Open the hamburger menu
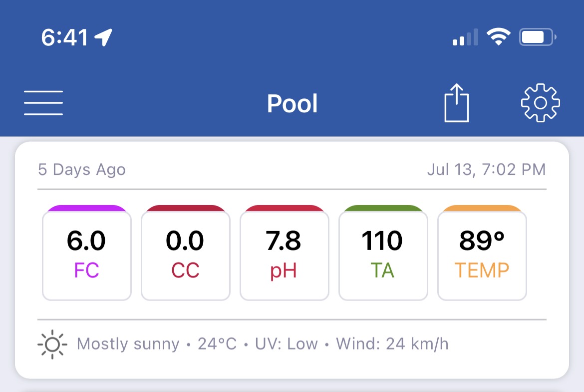Image resolution: width=584 pixels, height=392 pixels. click(43, 103)
